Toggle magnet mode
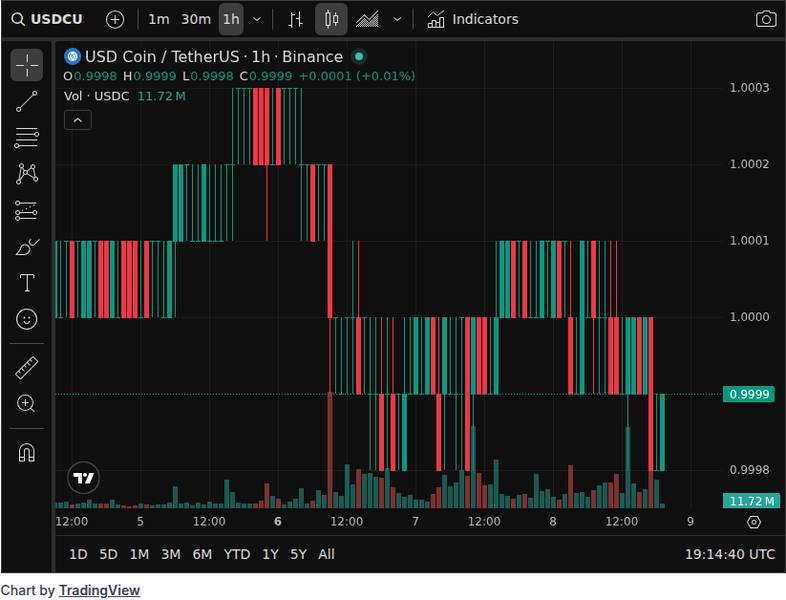 pyautogui.click(x=27, y=452)
